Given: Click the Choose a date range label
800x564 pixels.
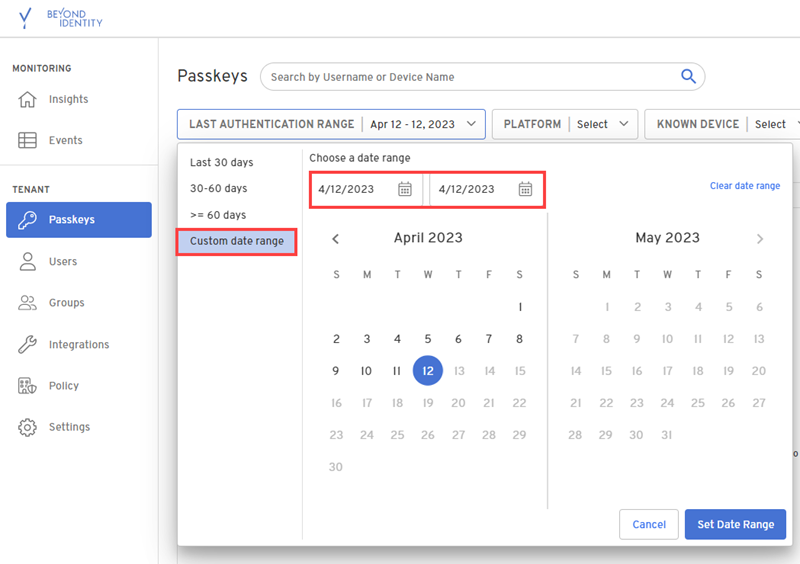Looking at the screenshot, I should 360,158.
